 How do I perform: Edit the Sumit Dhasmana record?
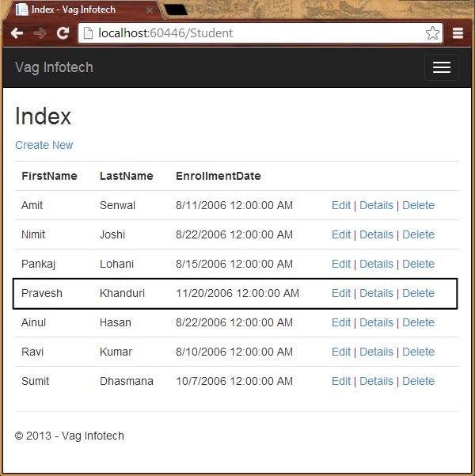(x=341, y=381)
